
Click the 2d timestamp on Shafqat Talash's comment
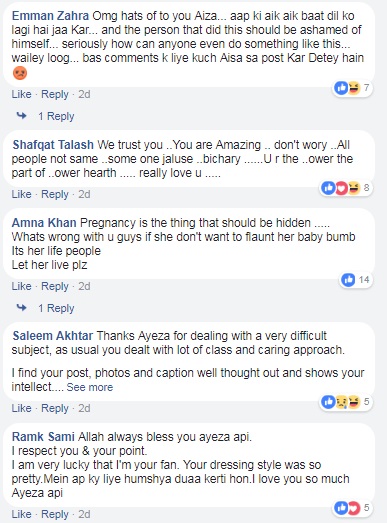click(84, 194)
